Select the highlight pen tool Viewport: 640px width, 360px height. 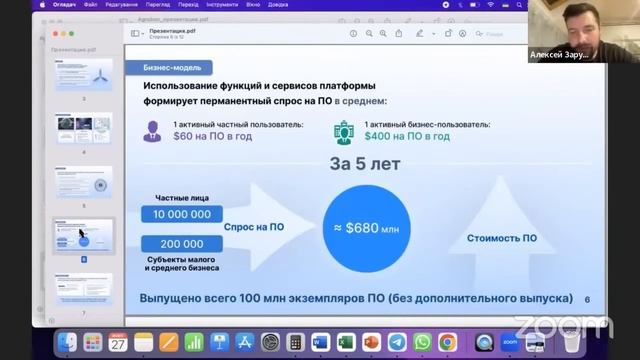pyautogui.click(x=420, y=33)
